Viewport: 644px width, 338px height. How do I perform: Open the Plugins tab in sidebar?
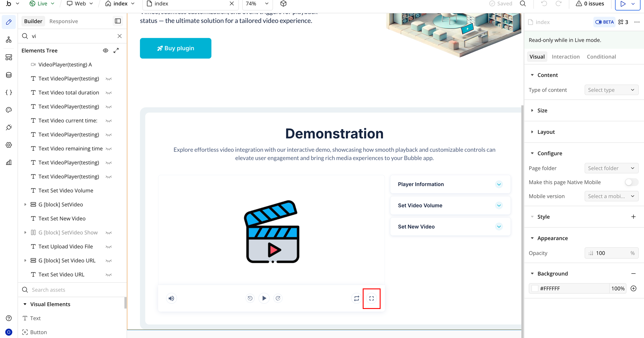9,127
